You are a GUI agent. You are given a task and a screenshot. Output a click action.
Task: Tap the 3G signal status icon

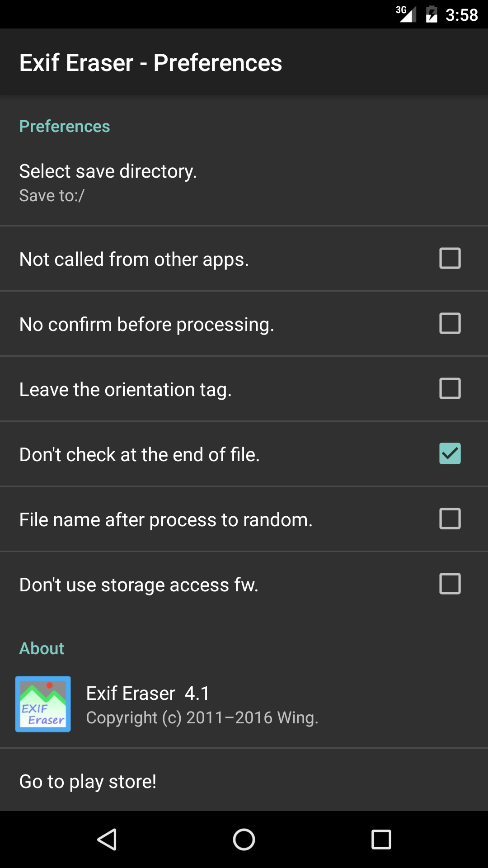click(x=406, y=14)
